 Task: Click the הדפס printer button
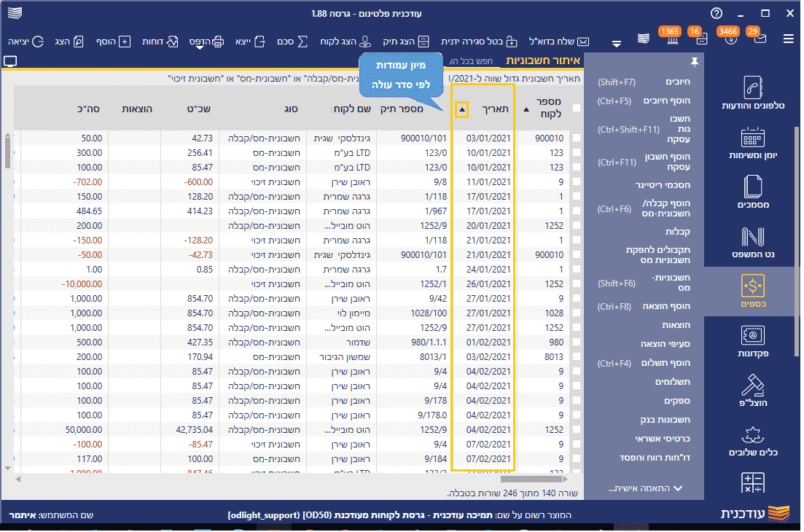(206, 42)
